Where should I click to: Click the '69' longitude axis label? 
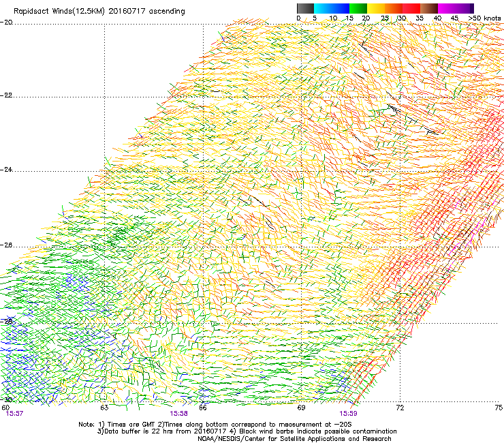[301, 408]
